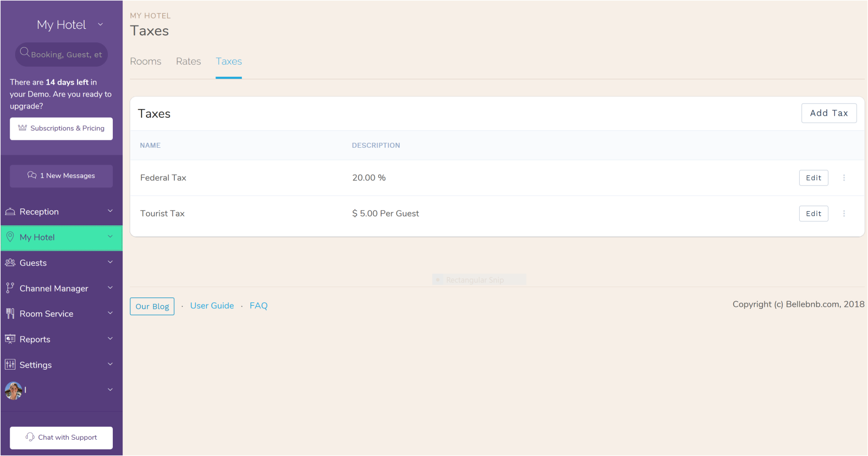The image size is (868, 456).
Task: Click the Channel Manager branch icon
Action: pos(10,288)
